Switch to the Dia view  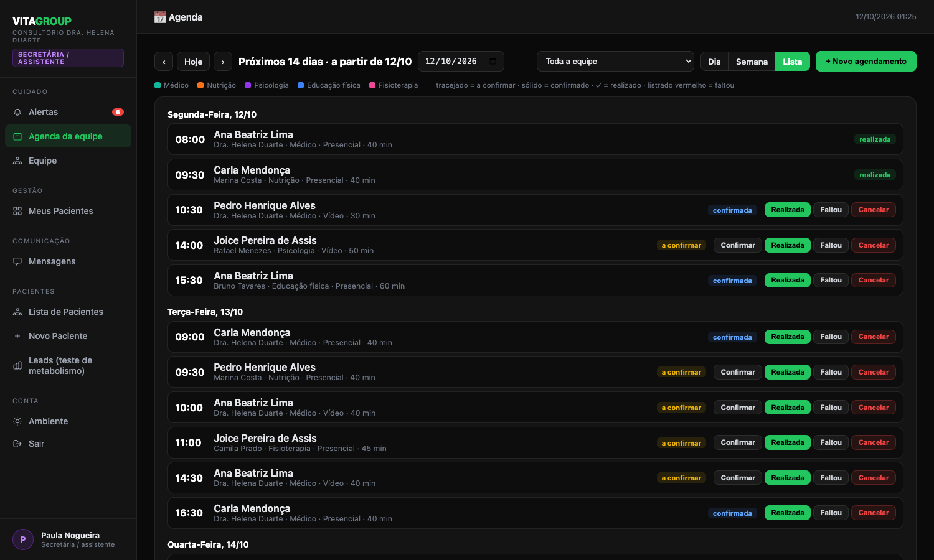point(714,62)
